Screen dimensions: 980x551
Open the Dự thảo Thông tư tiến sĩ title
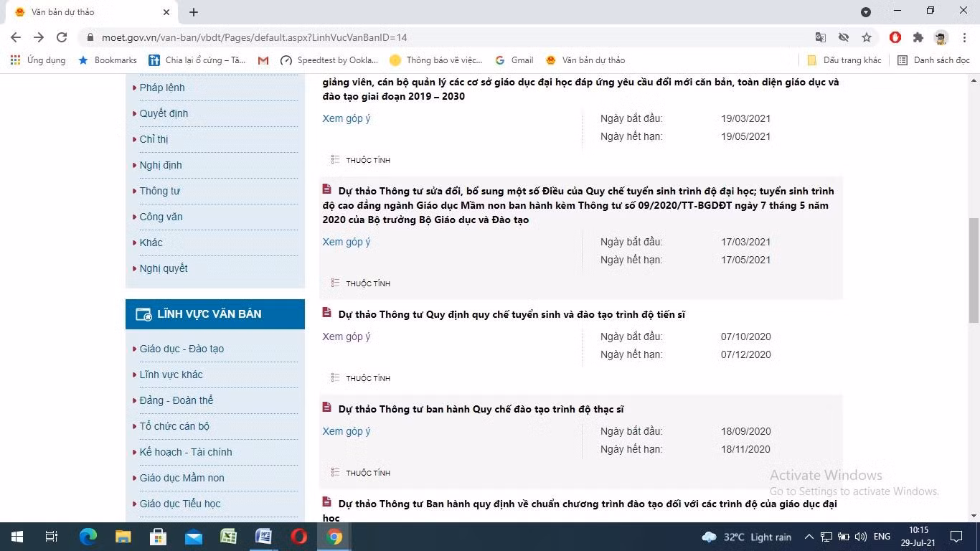[512, 314]
